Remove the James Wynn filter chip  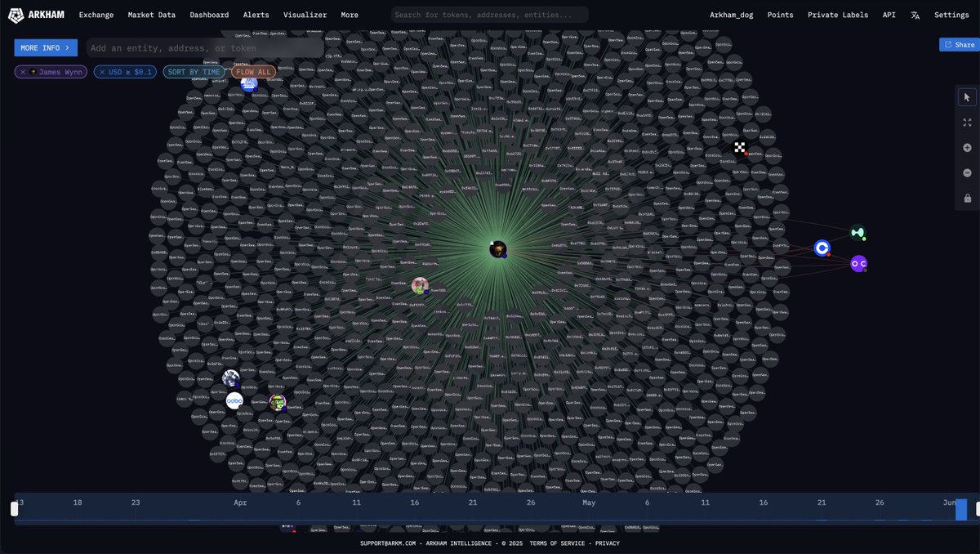pos(23,72)
